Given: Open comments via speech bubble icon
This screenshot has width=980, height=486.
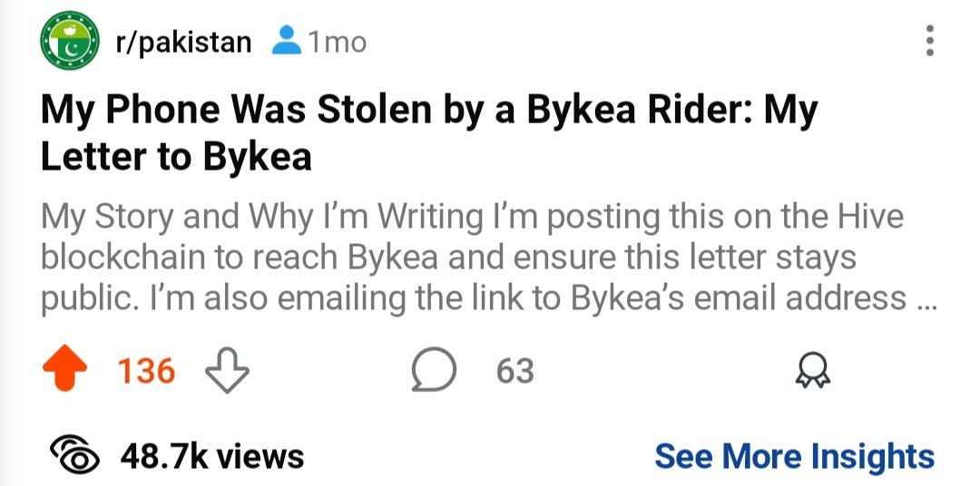Looking at the screenshot, I should coord(434,370).
